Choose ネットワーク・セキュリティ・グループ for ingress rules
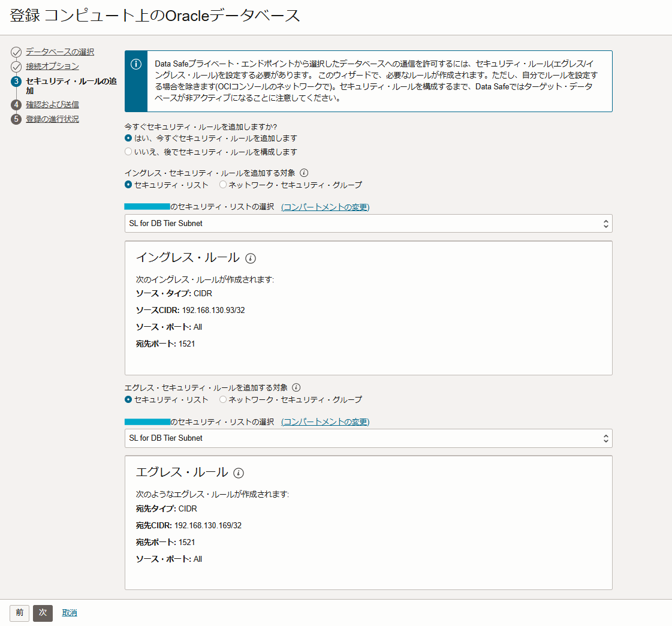Image resolution: width=672 pixels, height=626 pixels. coord(223,185)
